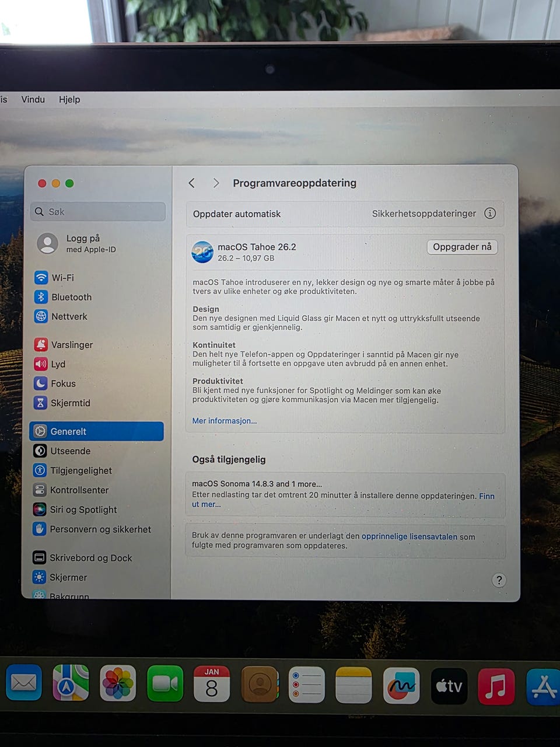The width and height of the screenshot is (560, 747).
Task: Click the Oppgrader nå button
Action: (x=462, y=247)
